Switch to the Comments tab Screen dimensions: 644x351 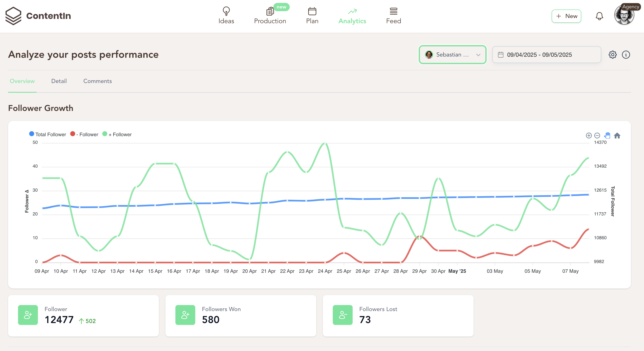97,81
